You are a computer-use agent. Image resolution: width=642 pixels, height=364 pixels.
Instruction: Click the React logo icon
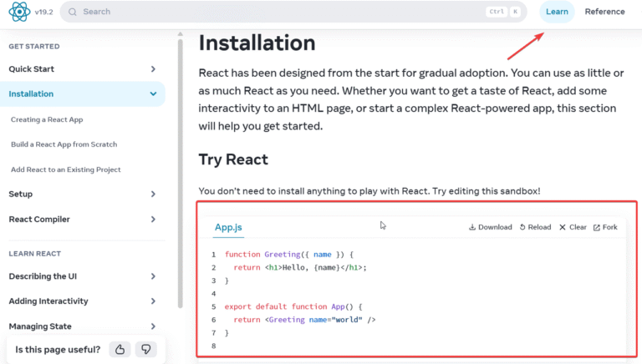19,12
